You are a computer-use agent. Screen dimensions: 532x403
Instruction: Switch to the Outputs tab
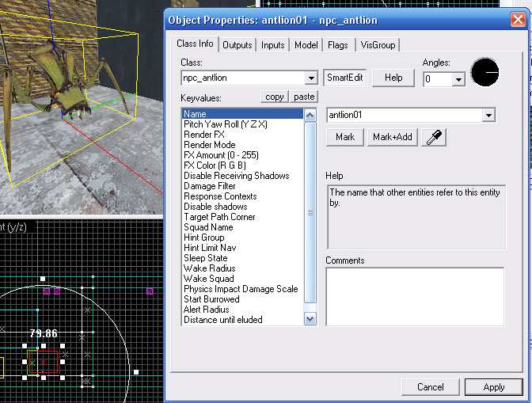point(237,45)
